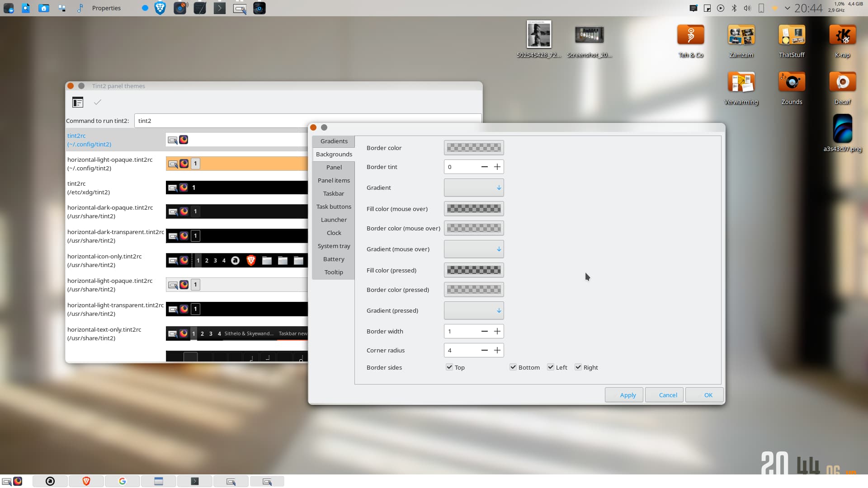868x488 pixels.
Task: Open the Verwarming desktop folder
Action: [741, 88]
